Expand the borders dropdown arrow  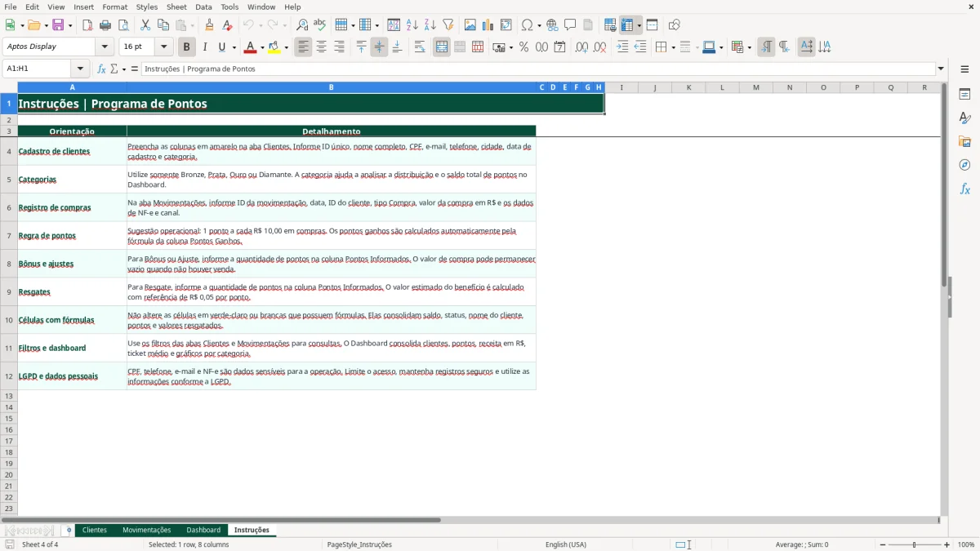(672, 47)
